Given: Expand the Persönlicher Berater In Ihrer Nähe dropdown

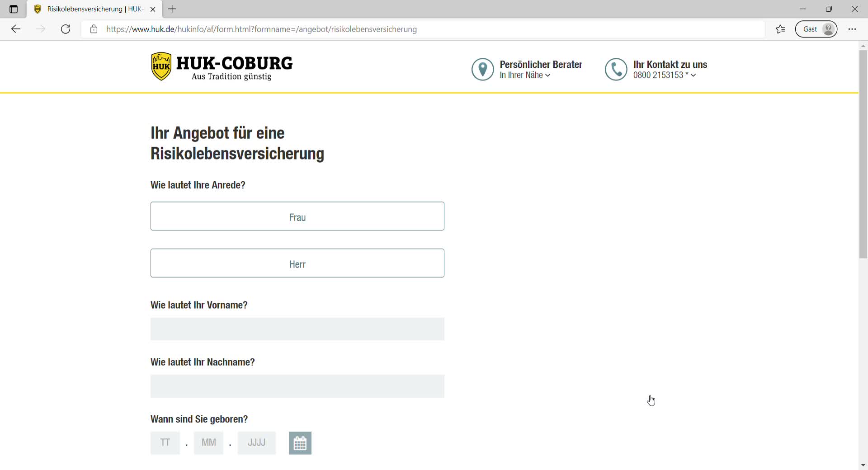Looking at the screenshot, I should 525,75.
